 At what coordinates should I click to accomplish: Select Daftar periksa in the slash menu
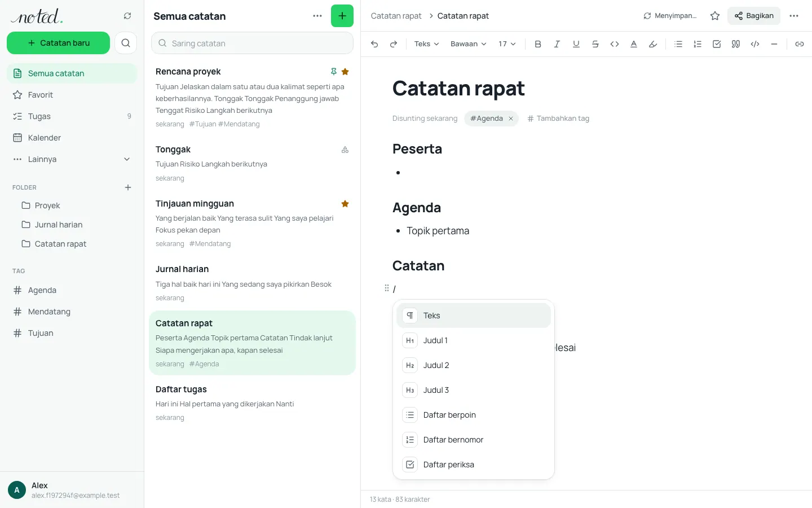pos(474,465)
